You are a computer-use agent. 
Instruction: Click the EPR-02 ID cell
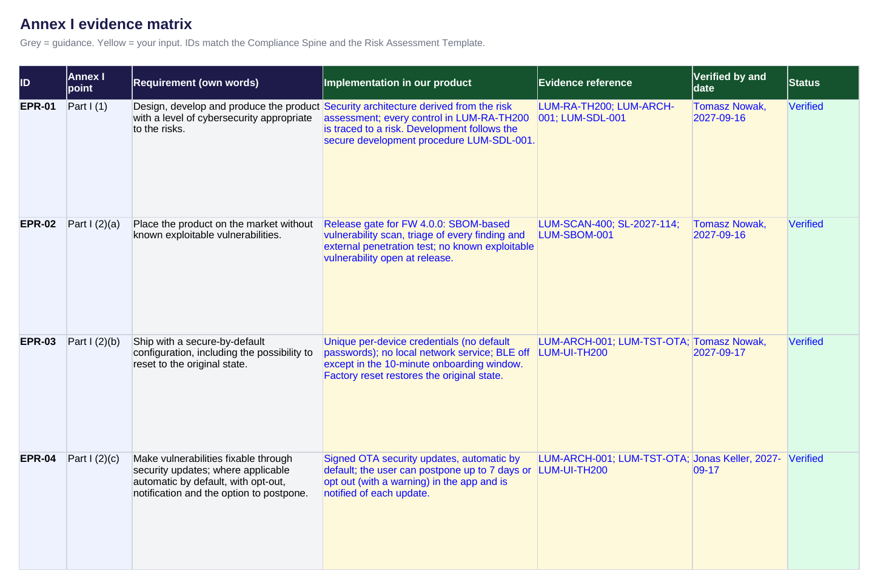point(43,276)
